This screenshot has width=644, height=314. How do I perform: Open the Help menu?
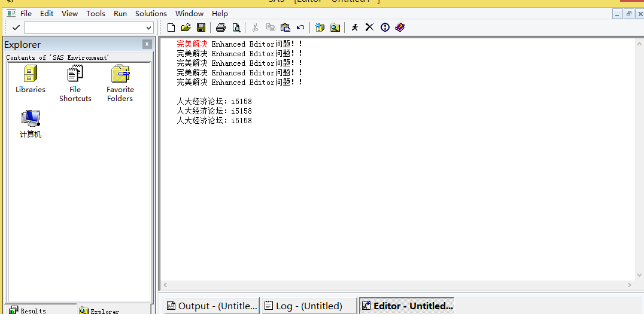click(220, 14)
